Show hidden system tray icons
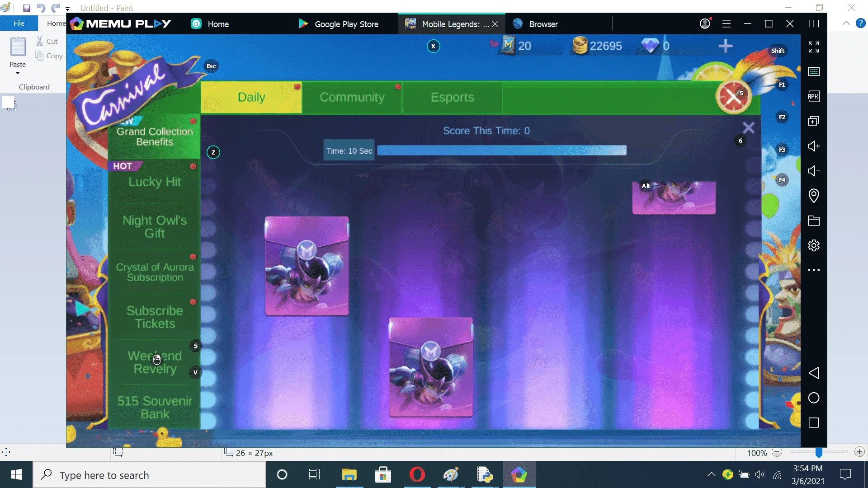This screenshot has width=868, height=488. (711, 474)
